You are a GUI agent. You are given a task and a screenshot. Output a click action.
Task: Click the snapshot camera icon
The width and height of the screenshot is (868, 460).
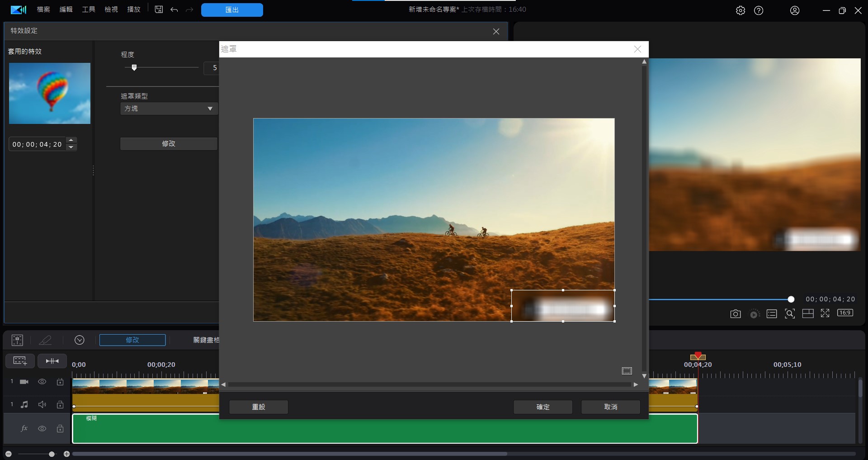[x=736, y=314]
